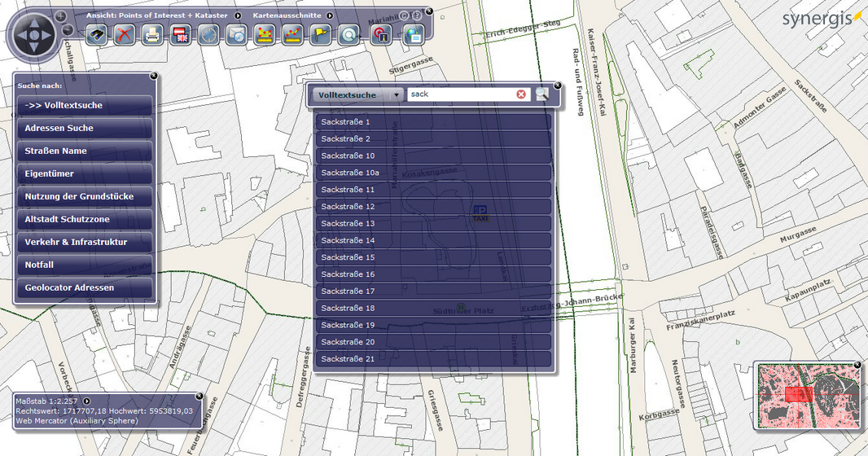This screenshot has height=456, width=868.
Task: Click the binoculars search tool icon
Action: 99,35
